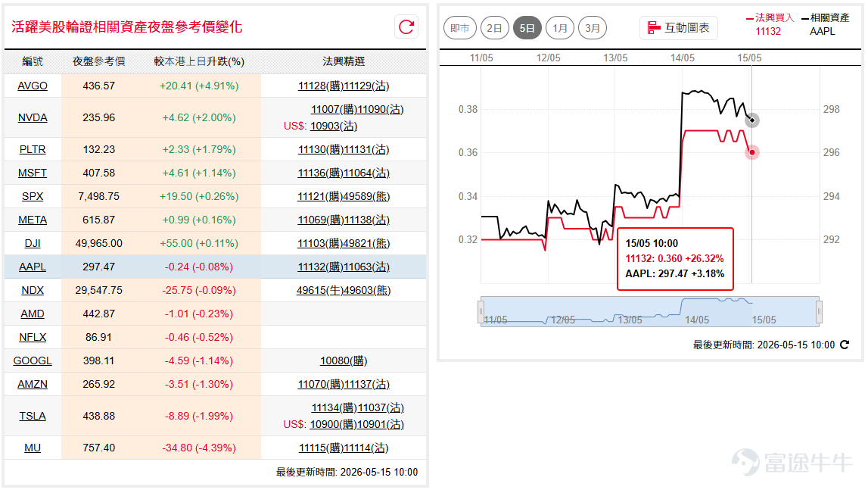Select MU change cell -34.80 (-4.39%)

click(x=199, y=448)
